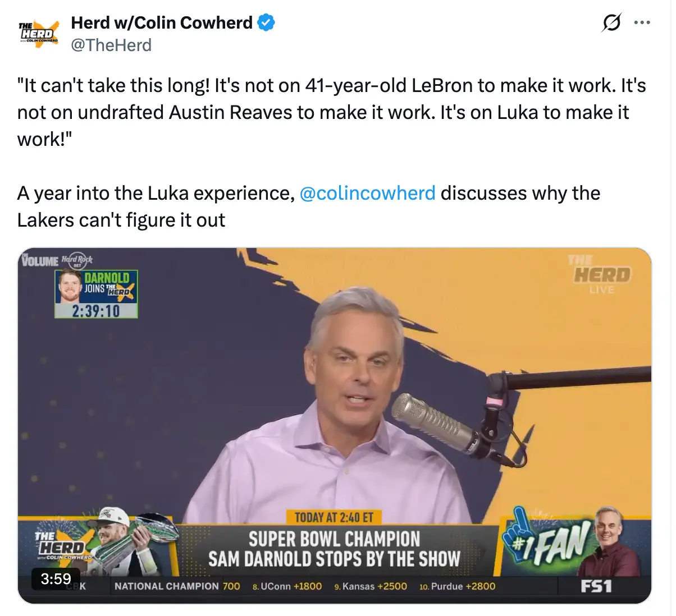Open the Grok explain-this-post icon

click(x=611, y=23)
